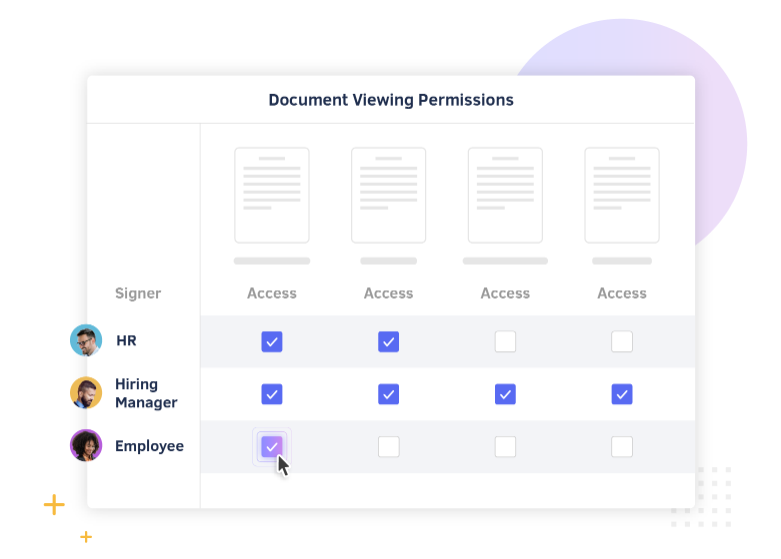Open the third document thumbnail
This screenshot has width=781, height=559.
pyautogui.click(x=505, y=195)
